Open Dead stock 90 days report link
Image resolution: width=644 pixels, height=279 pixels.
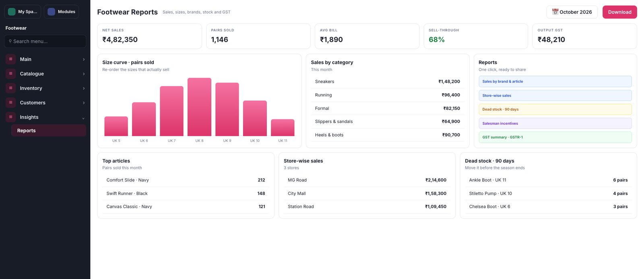[x=555, y=109]
